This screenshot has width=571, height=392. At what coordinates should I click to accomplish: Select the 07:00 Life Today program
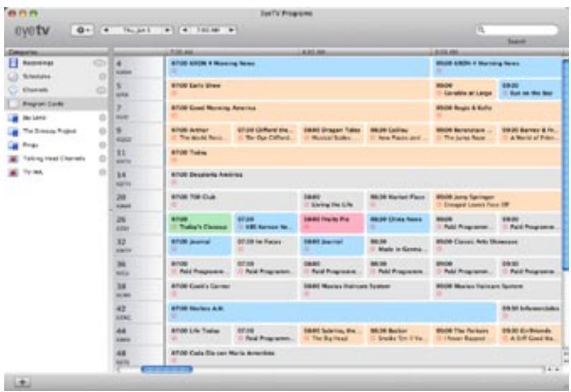(x=200, y=334)
